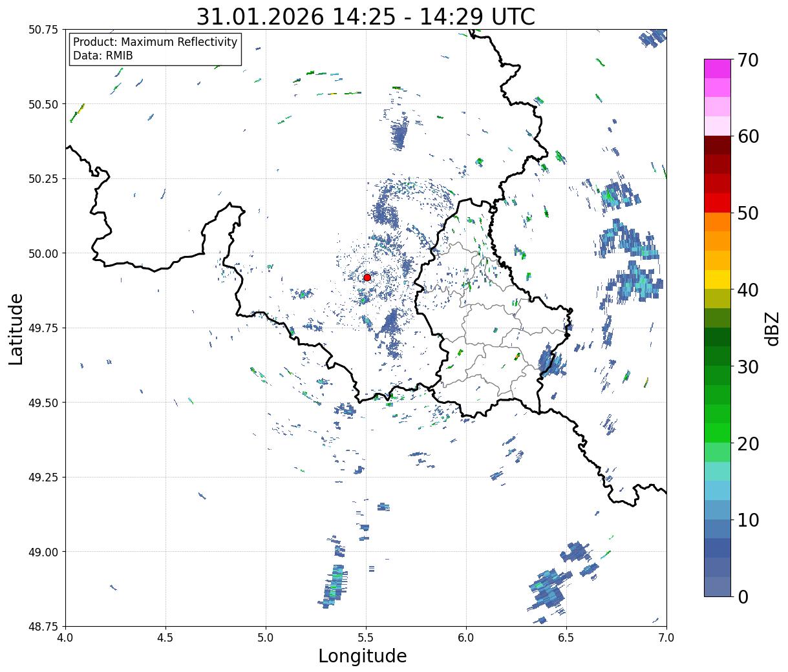Click the longitude tick label 4.0
Image resolution: width=788 pixels, height=672 pixels.
65,638
